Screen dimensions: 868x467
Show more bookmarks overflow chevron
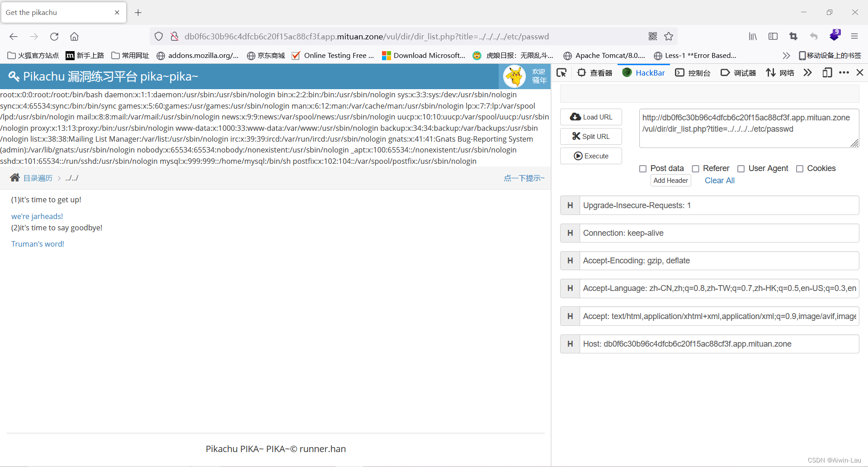[786, 56]
